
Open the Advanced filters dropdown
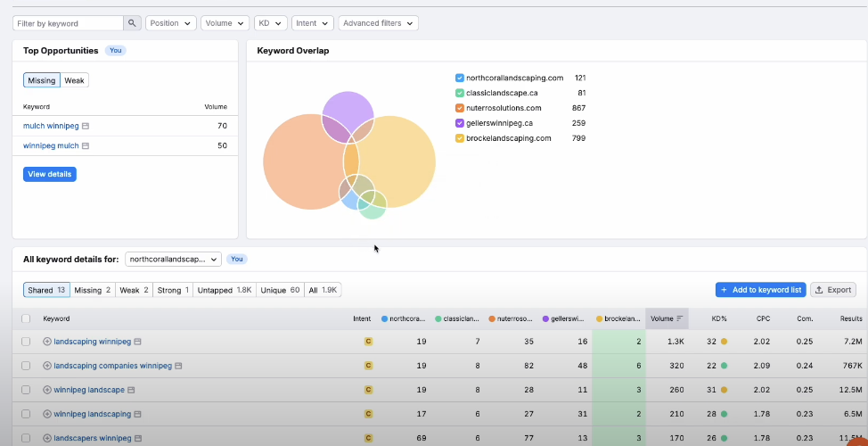click(378, 23)
